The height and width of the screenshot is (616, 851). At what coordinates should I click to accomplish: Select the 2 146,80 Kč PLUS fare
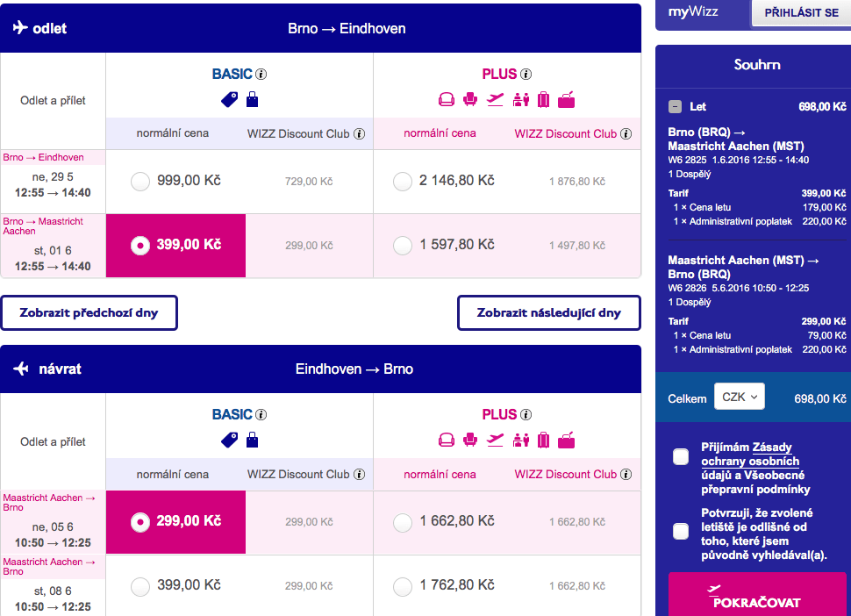point(403,182)
